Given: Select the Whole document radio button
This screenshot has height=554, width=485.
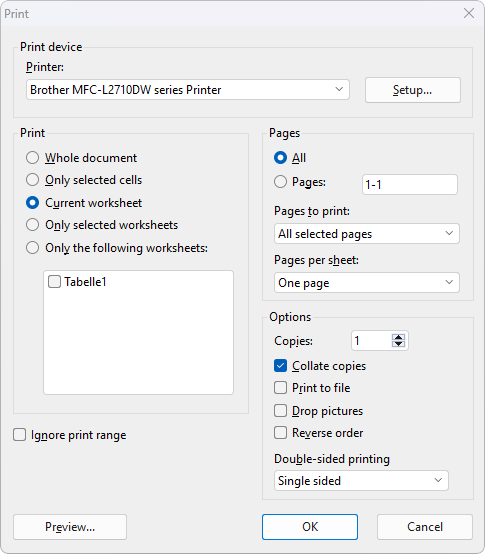Looking at the screenshot, I should tap(32, 158).
